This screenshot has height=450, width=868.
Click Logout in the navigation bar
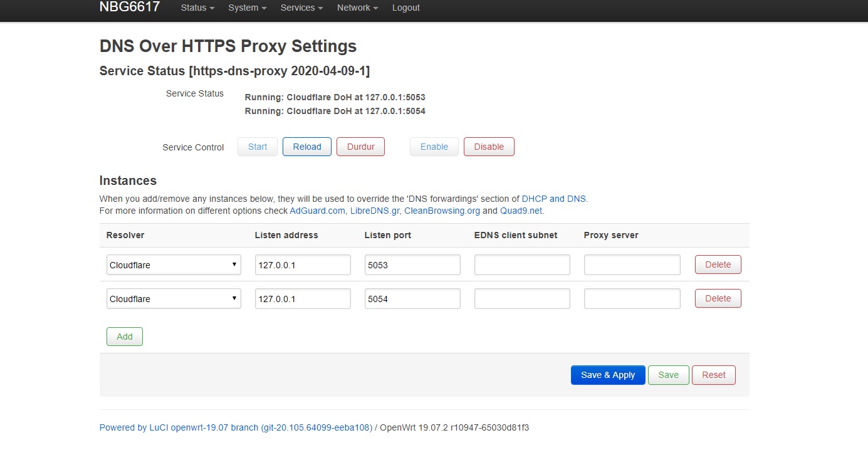406,8
